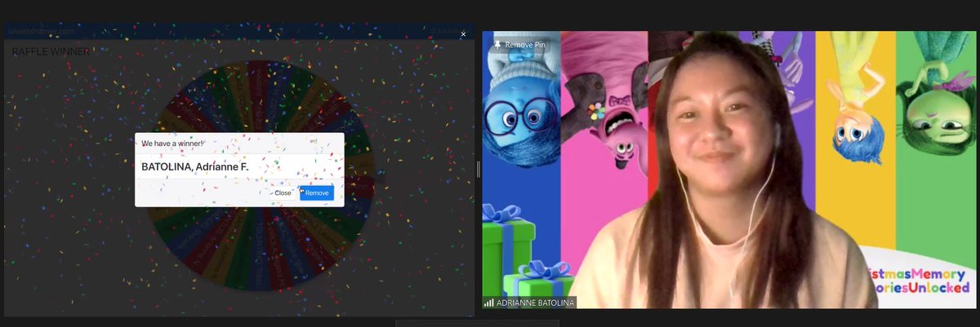This screenshot has height=327, width=980.
Task: Click the divider handle between shared screen and video
Action: (479, 170)
